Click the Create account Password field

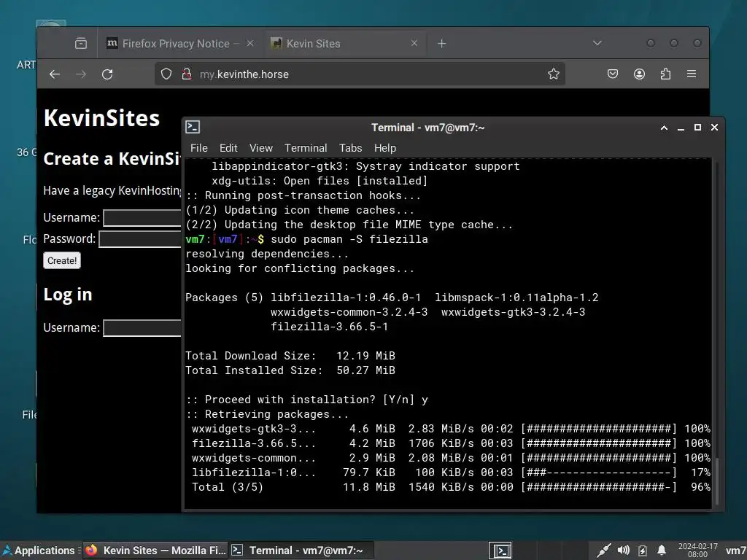(140, 239)
